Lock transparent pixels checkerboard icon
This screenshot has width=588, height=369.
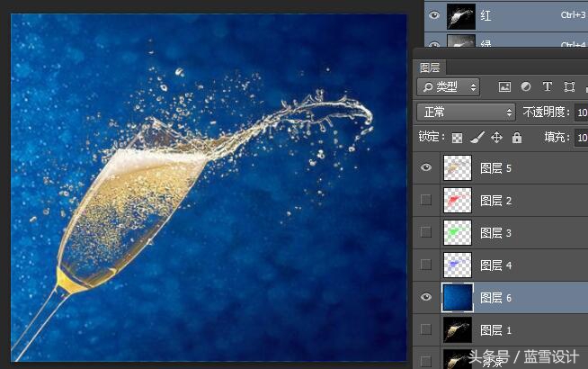tap(457, 138)
